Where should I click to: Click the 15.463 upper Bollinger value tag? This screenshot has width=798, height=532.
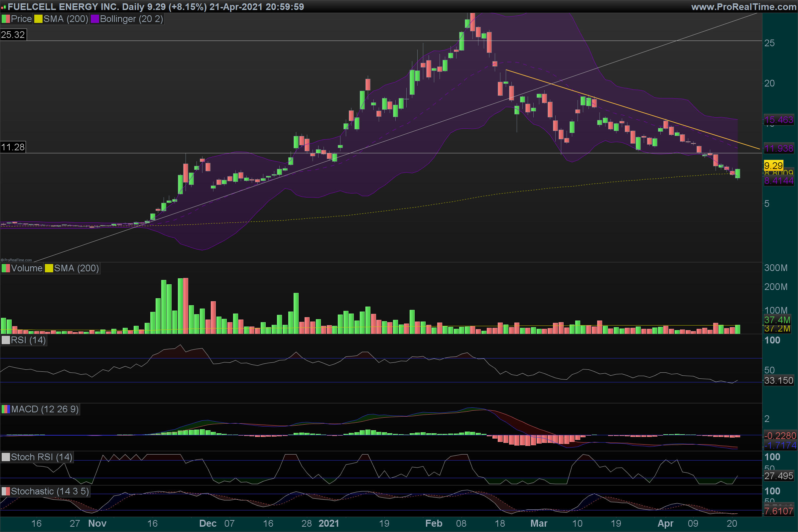[779, 120]
